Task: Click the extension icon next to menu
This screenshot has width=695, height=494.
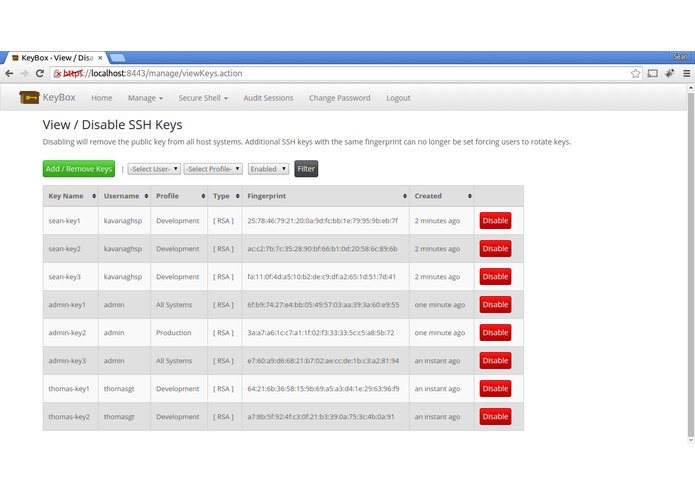Action: (669, 74)
